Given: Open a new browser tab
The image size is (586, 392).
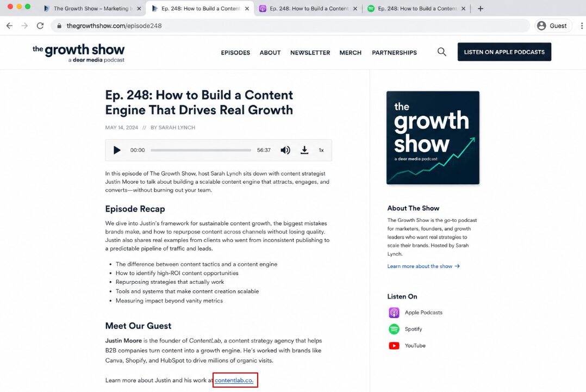Looking at the screenshot, I should (x=481, y=9).
